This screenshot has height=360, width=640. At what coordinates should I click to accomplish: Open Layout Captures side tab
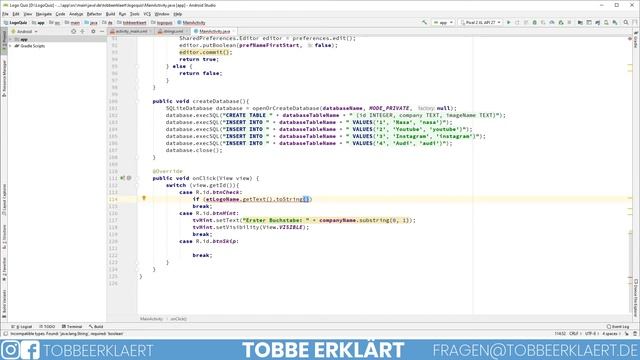coord(4,199)
